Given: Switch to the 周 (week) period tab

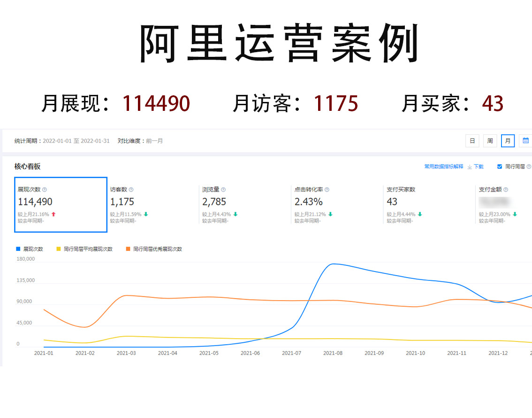Looking at the screenshot, I should pyautogui.click(x=490, y=140).
